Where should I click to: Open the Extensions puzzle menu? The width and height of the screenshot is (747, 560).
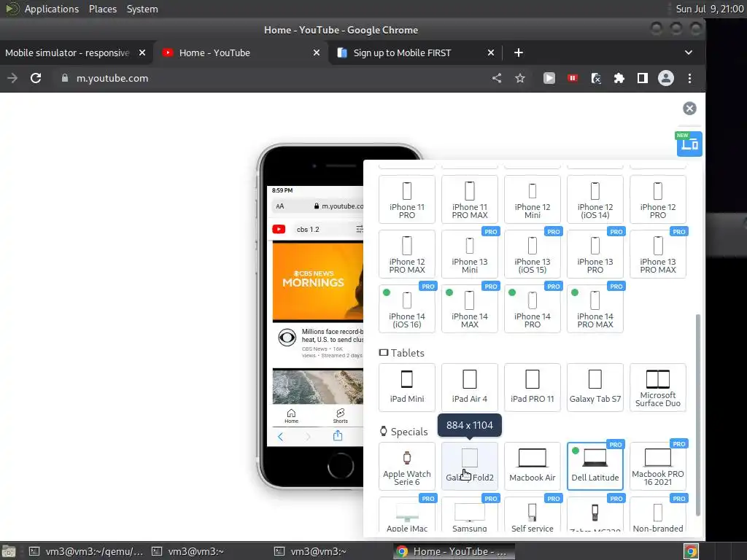point(619,78)
